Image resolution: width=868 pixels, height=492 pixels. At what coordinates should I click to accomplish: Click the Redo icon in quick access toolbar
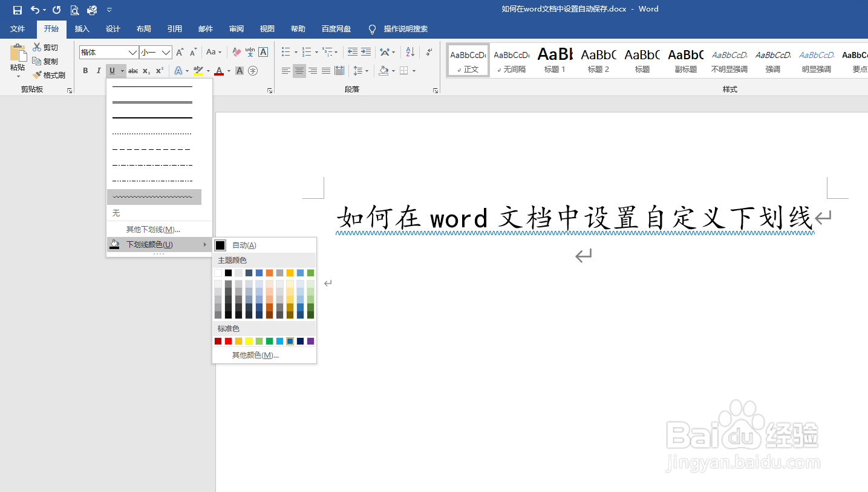(x=57, y=10)
